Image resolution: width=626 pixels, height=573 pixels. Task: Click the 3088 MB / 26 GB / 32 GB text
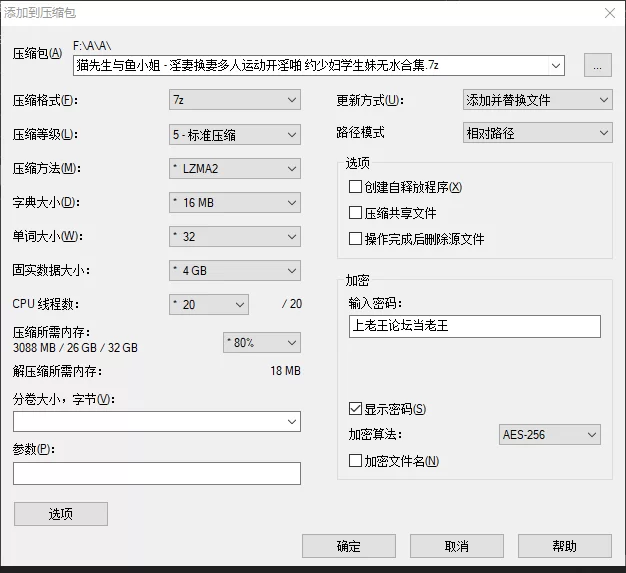tap(75, 348)
